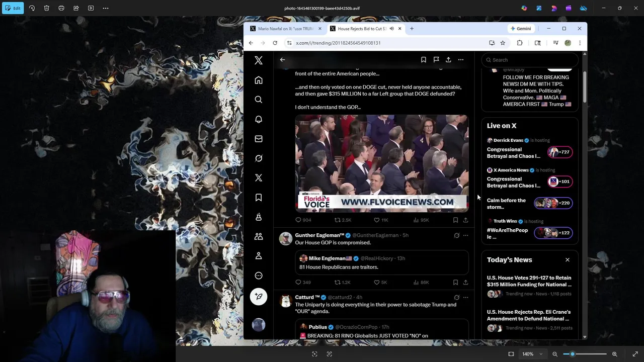Switch to the Mario Nawfal on X tab
This screenshot has width=644, height=362.
pos(285,29)
